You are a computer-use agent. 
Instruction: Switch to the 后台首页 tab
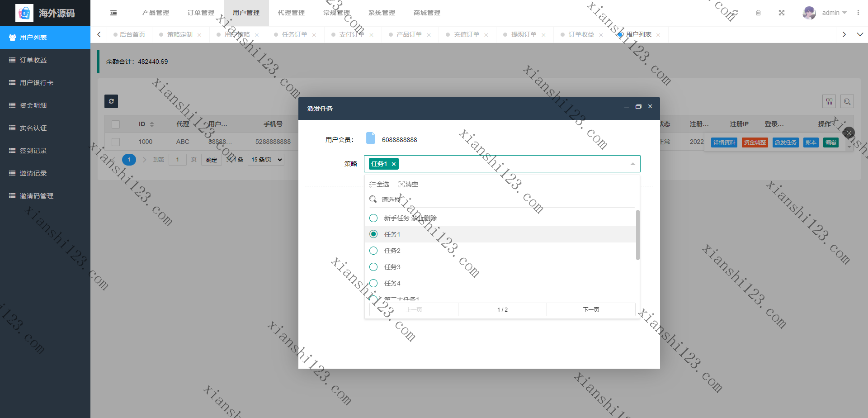point(129,34)
